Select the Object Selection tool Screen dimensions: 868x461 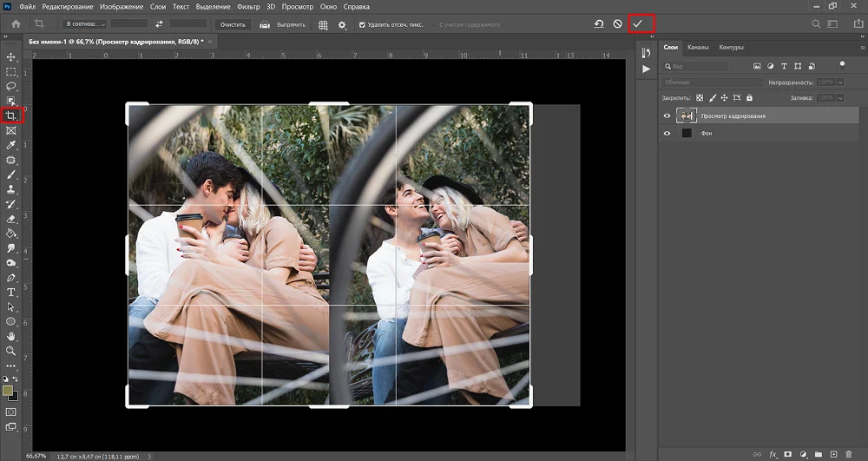(x=11, y=101)
